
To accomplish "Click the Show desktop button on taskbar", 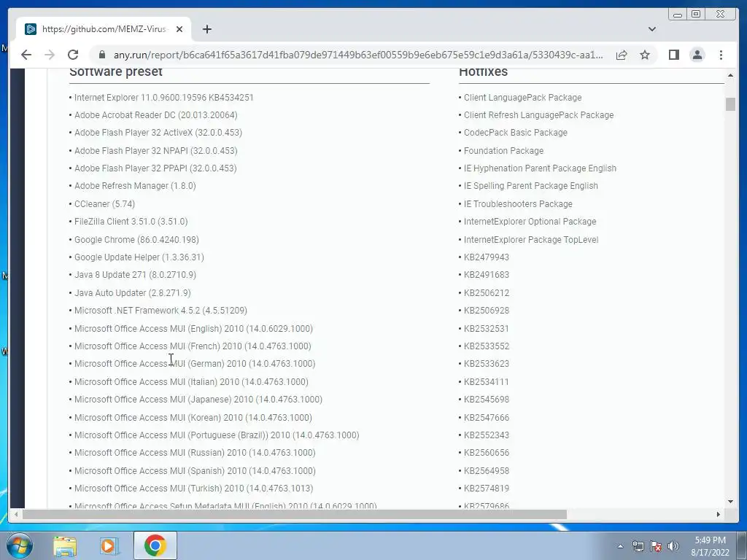I will (x=742, y=545).
